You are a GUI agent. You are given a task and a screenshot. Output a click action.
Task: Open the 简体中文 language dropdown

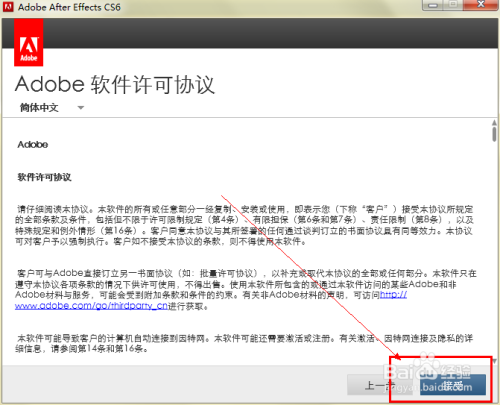point(52,108)
